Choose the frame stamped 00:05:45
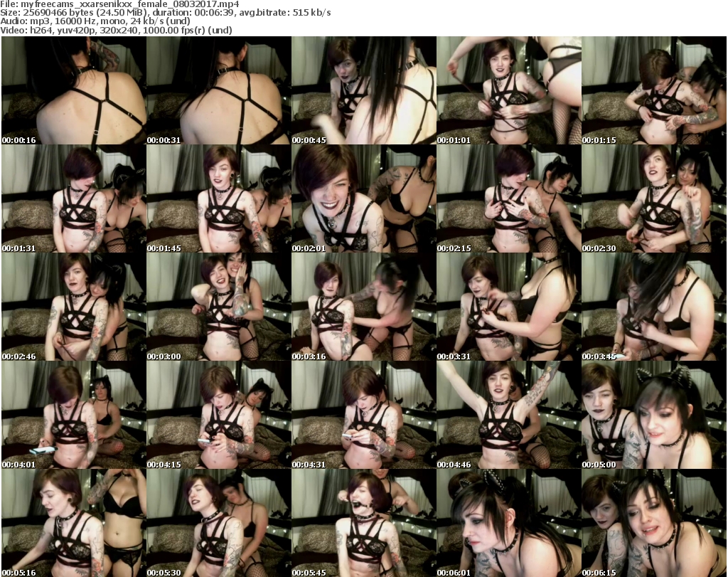 (x=364, y=523)
